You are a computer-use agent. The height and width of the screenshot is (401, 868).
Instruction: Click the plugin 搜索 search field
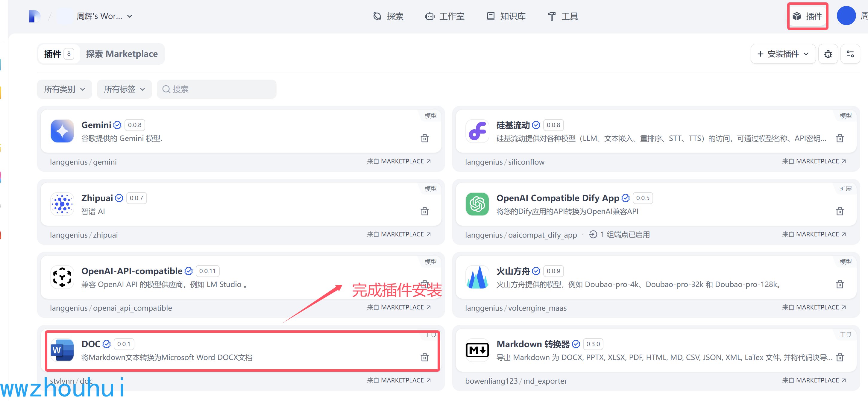pos(217,89)
